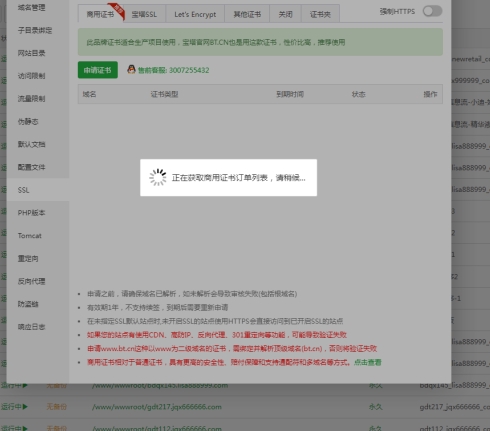Click the 状态 column header
The image size is (490, 431).
359,94
